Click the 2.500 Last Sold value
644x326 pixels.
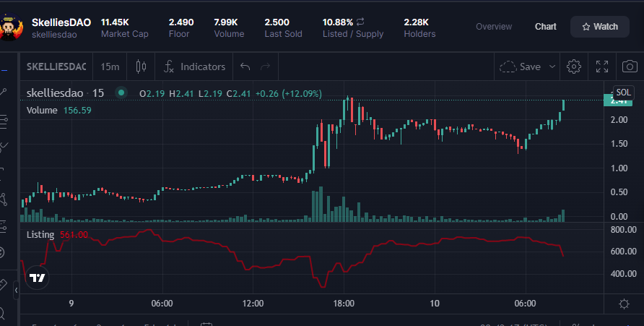277,22
